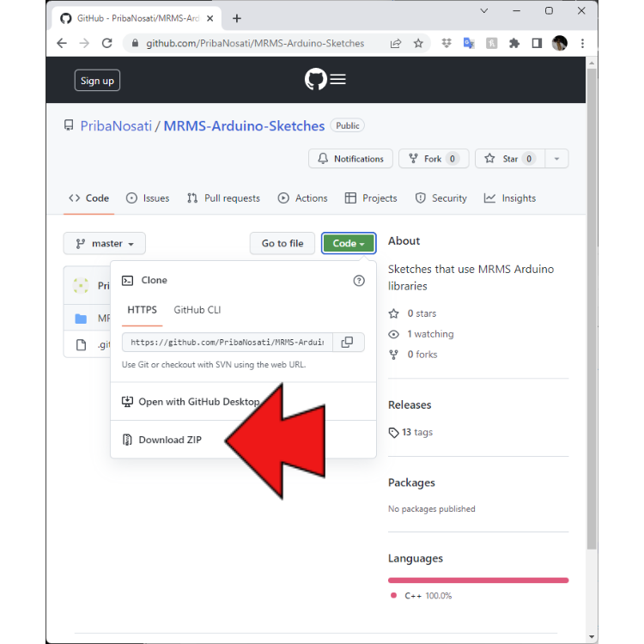Click the C++ language bar
The image size is (644, 644).
click(478, 580)
